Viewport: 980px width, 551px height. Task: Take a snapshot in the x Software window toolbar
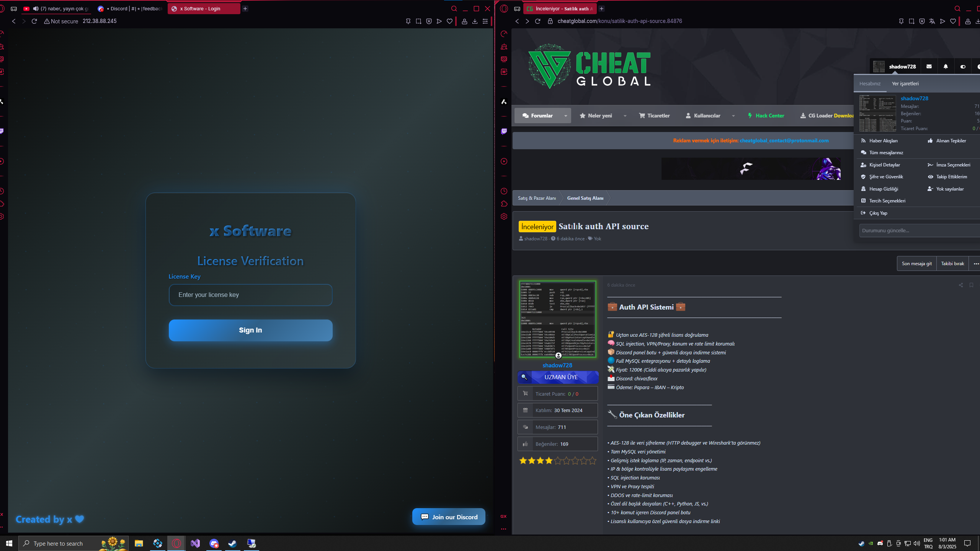point(418,21)
